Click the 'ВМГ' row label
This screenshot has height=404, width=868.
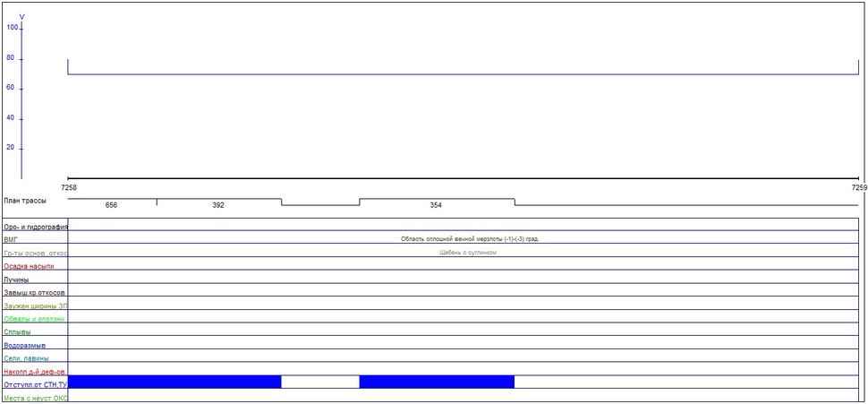click(11, 240)
